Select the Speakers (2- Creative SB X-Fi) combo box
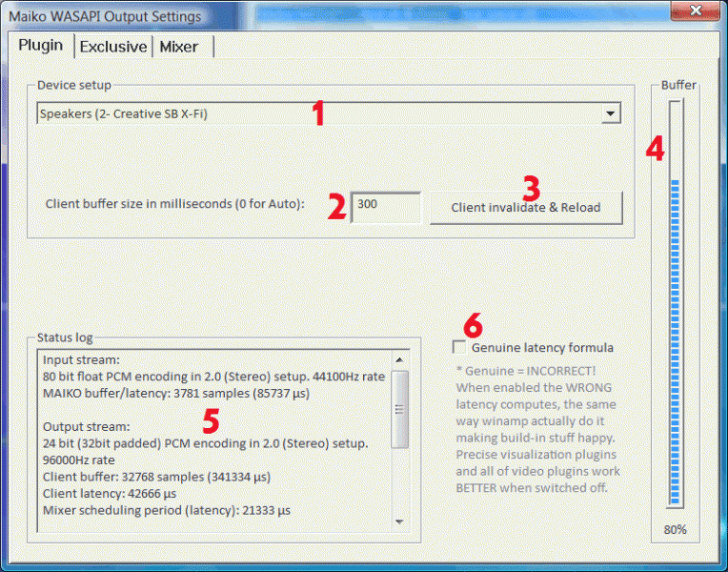728x572 pixels. (329, 113)
